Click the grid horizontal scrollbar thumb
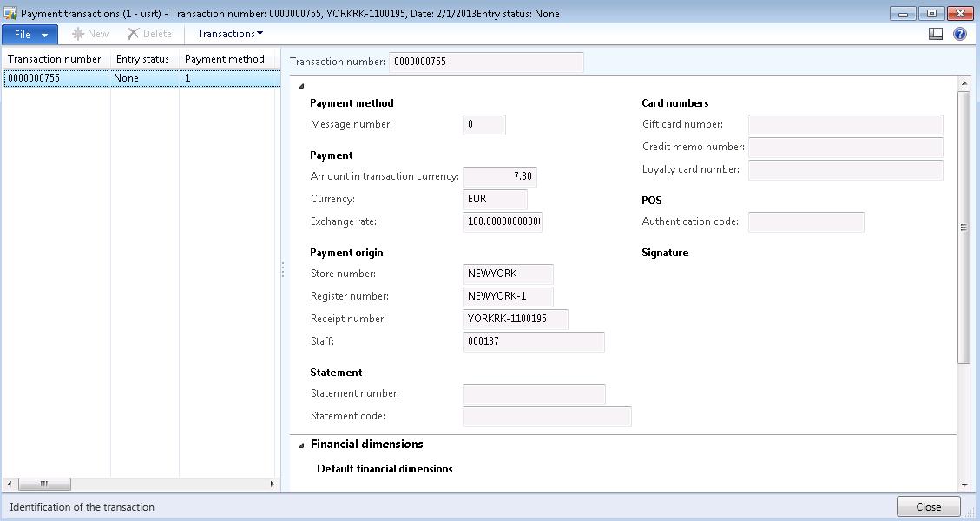This screenshot has width=980, height=521. click(44, 484)
